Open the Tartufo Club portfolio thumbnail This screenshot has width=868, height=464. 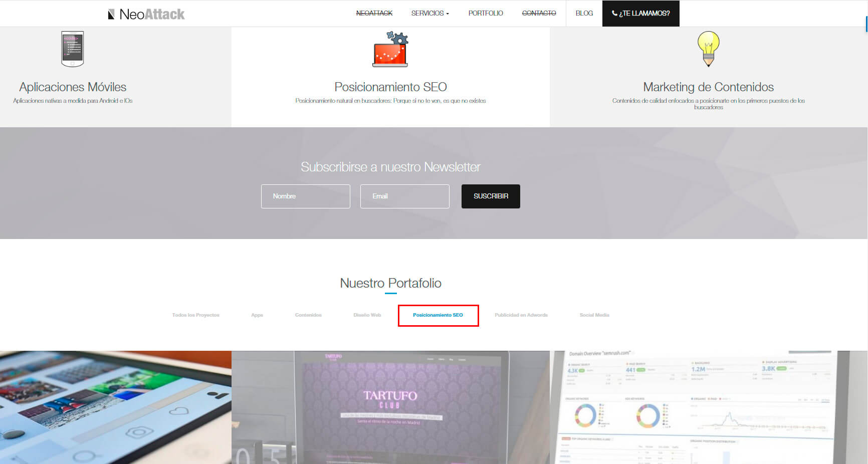click(x=390, y=407)
